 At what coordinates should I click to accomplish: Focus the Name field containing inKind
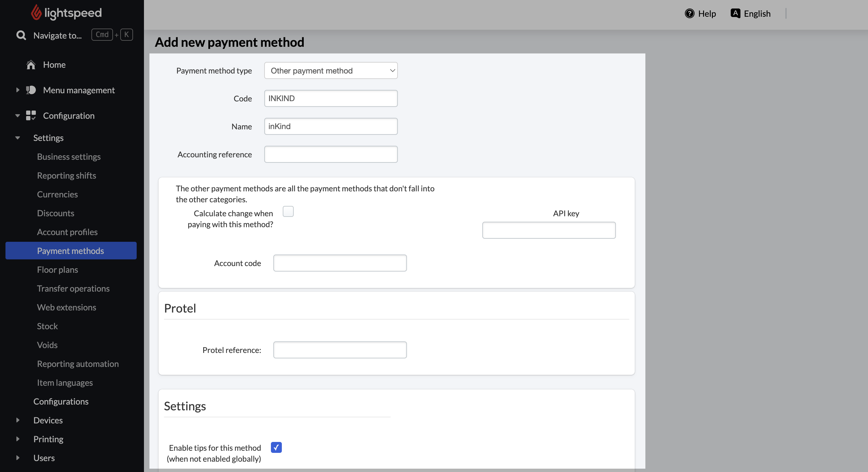331,126
